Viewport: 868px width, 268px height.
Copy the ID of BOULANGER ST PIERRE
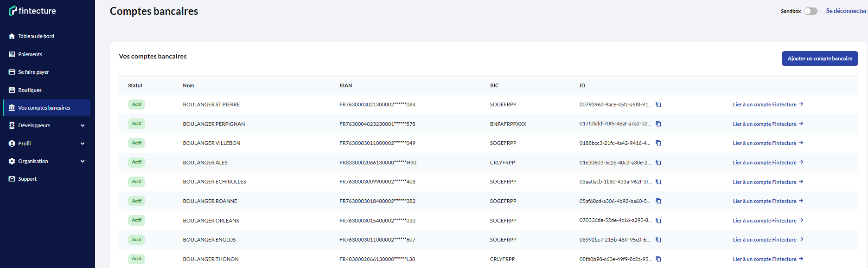pyautogui.click(x=658, y=105)
